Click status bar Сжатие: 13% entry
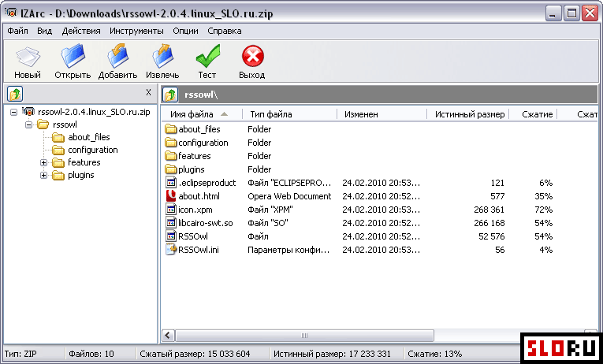This screenshot has height=364, width=603. coord(434,354)
